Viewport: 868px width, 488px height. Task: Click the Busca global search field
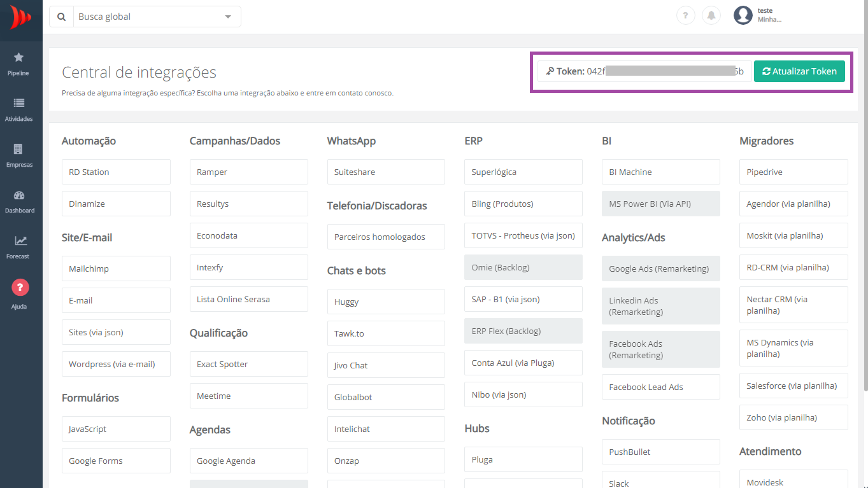tap(157, 17)
